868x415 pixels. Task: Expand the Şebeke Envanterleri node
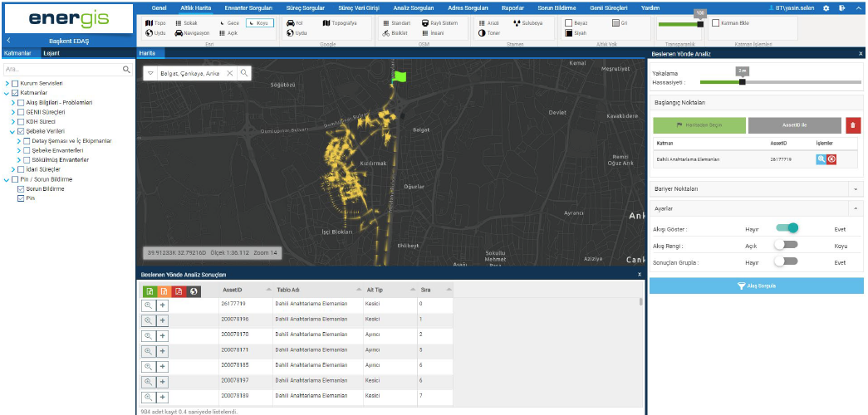[x=19, y=150]
